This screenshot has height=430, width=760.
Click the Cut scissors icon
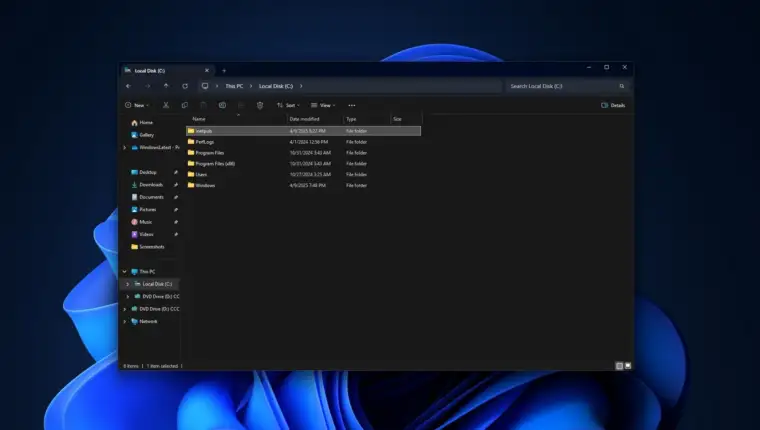click(166, 105)
